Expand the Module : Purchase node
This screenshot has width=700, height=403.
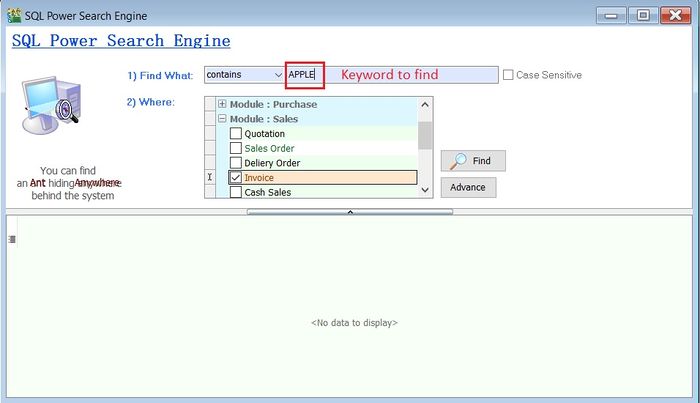222,104
